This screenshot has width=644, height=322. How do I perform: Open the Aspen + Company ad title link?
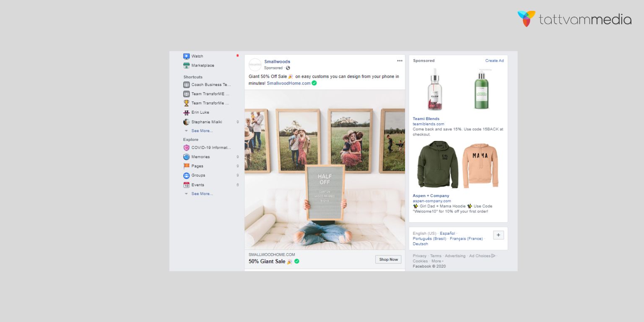(x=431, y=196)
